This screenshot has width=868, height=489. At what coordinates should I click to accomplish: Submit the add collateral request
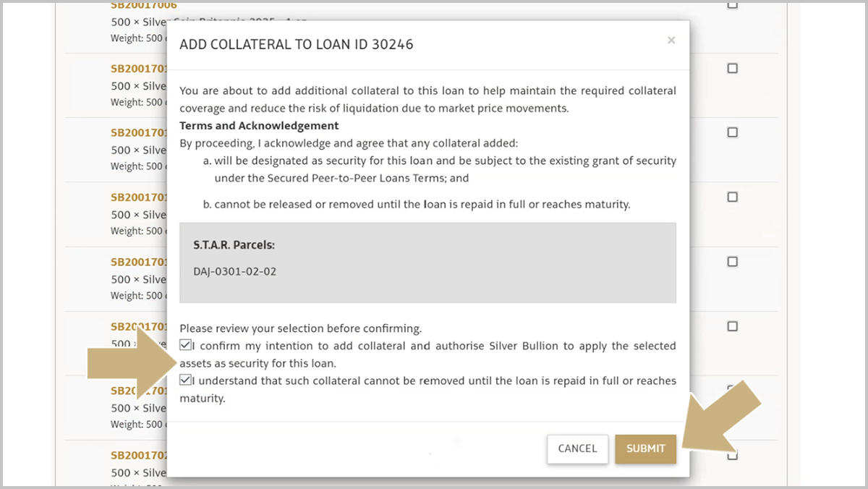645,448
